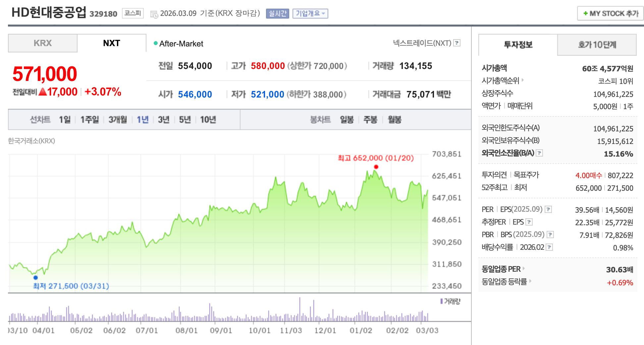Click the 시가총액 value 60조 4,577억원
644x345 pixels.
(x=608, y=69)
